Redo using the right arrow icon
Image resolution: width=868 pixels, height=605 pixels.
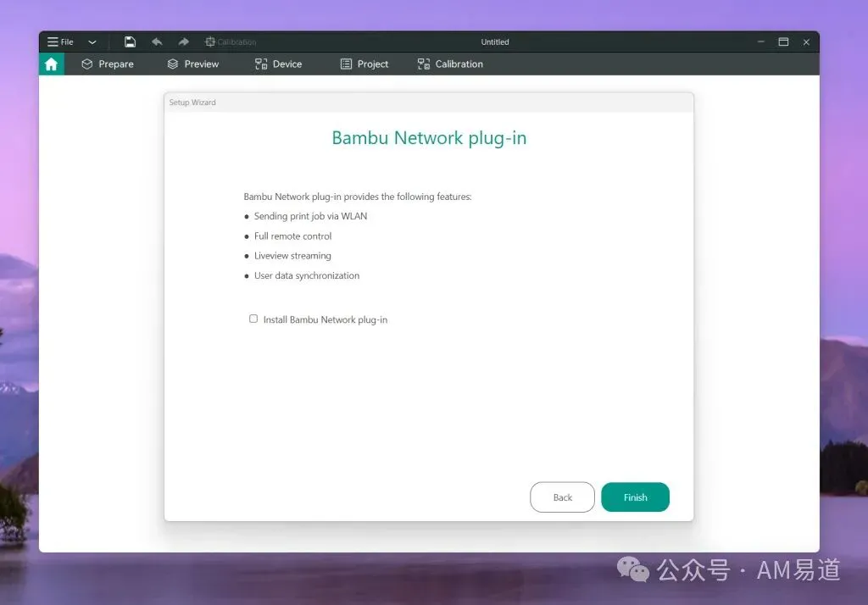183,42
